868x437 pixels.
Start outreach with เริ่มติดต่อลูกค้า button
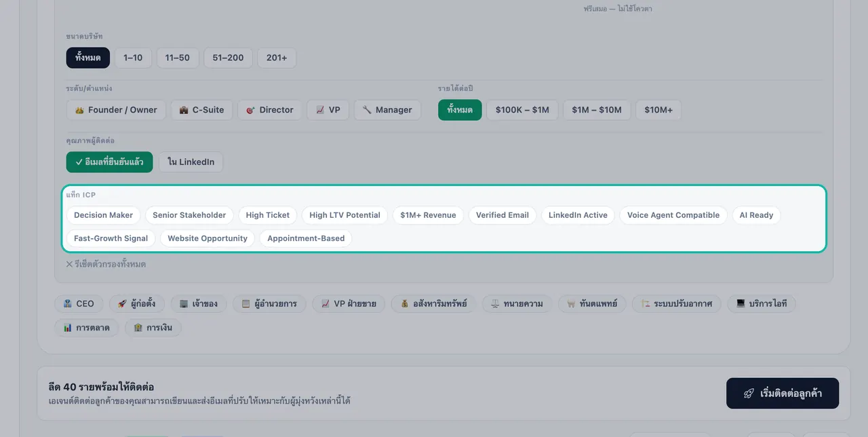783,394
